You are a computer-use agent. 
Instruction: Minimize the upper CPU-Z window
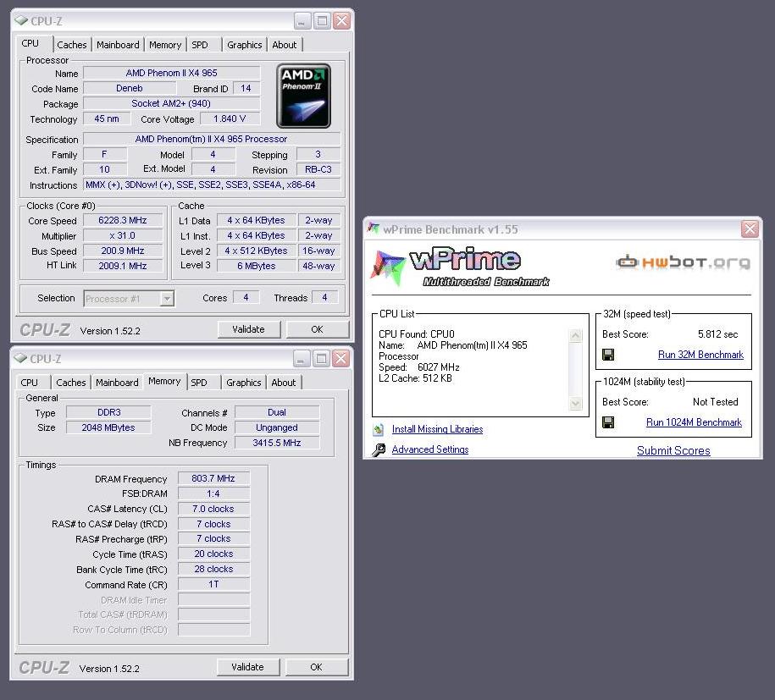[302, 21]
